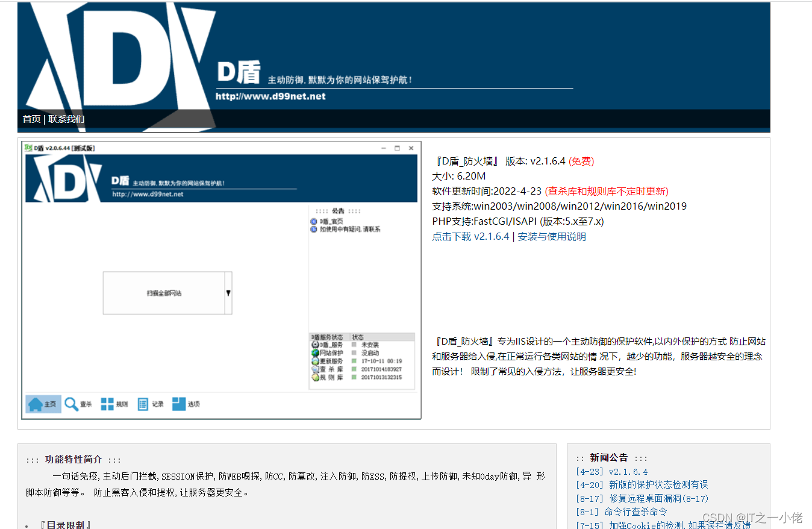Click the red (免费) label
812x529 pixels.
[581, 161]
